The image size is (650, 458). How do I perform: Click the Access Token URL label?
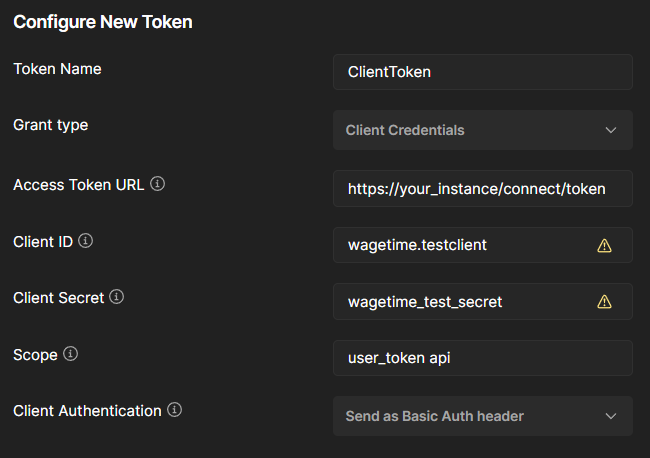click(x=79, y=185)
